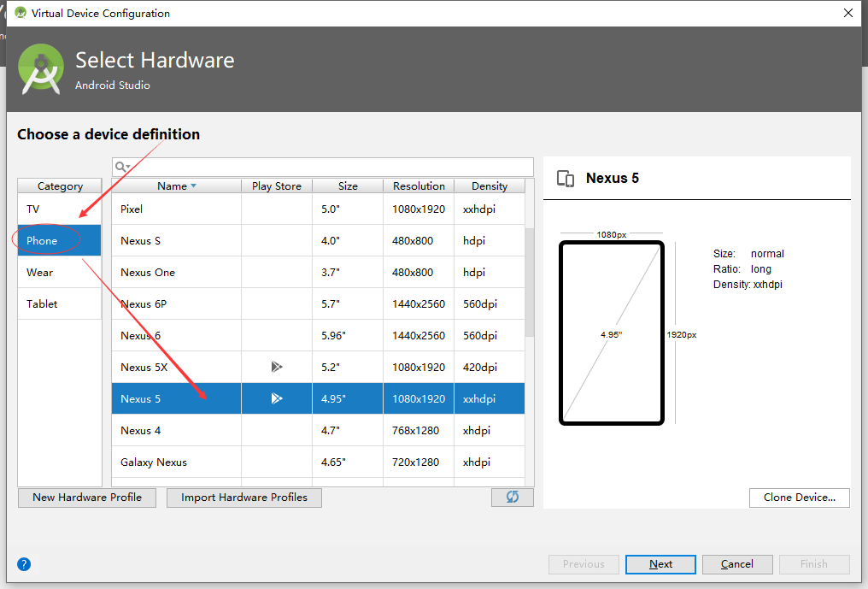Click the Clone Device... button
The image size is (868, 589).
pyautogui.click(x=800, y=498)
